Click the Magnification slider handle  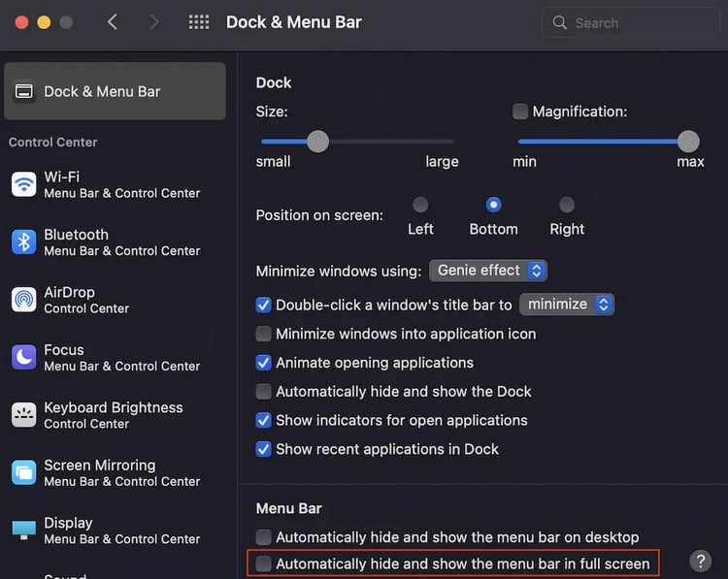click(x=688, y=141)
